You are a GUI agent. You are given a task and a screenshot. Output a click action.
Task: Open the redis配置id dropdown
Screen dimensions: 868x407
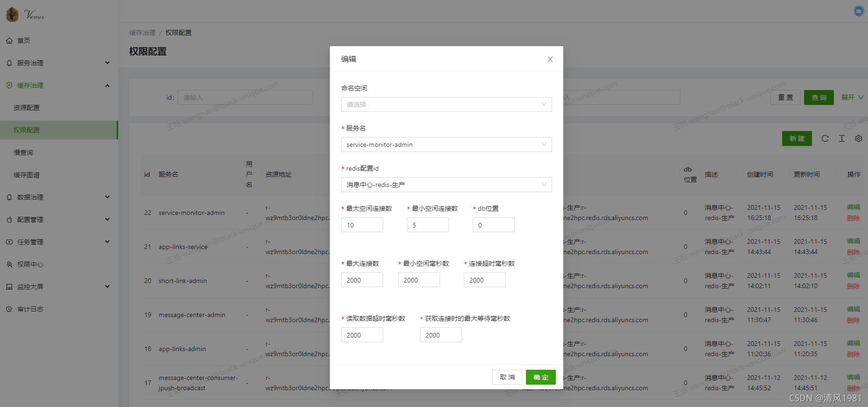click(446, 185)
